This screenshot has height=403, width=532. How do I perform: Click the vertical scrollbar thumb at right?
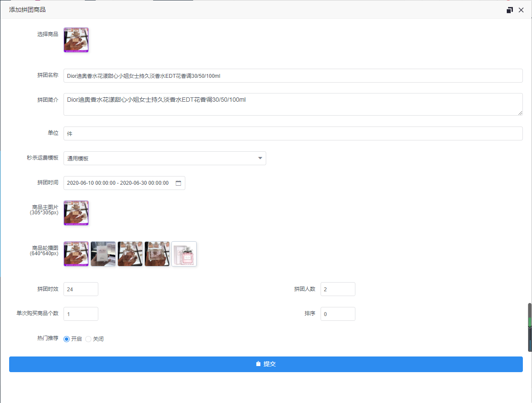530,327
